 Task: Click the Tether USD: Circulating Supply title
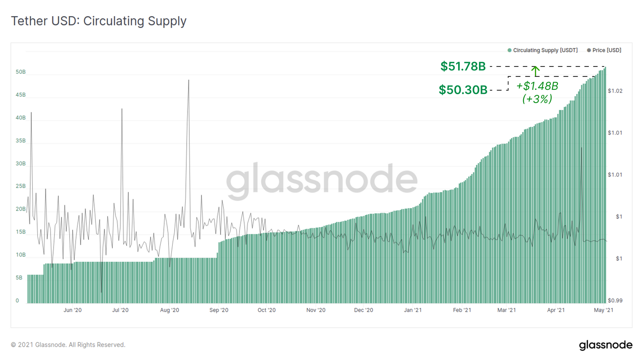(99, 21)
